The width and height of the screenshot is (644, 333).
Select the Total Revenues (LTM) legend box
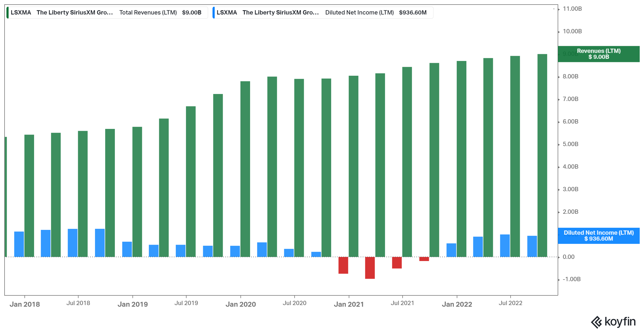pos(107,13)
